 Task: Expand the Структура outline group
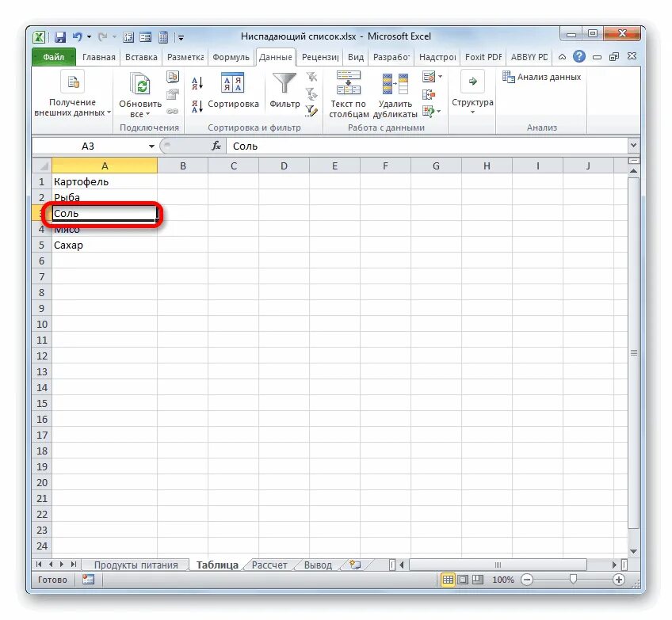pyautogui.click(x=472, y=93)
